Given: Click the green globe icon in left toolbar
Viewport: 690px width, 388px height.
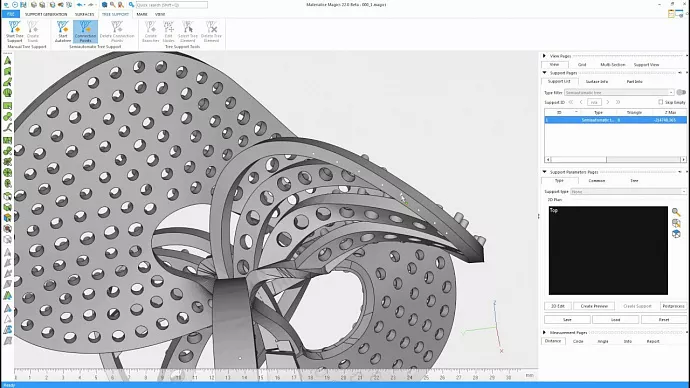Looking at the screenshot, I should coord(7,93).
